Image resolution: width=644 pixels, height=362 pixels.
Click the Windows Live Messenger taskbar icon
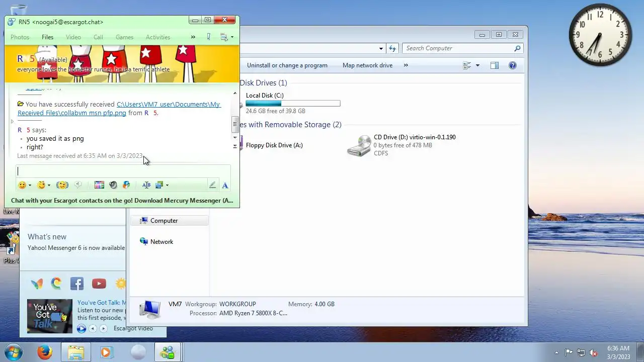click(x=168, y=352)
